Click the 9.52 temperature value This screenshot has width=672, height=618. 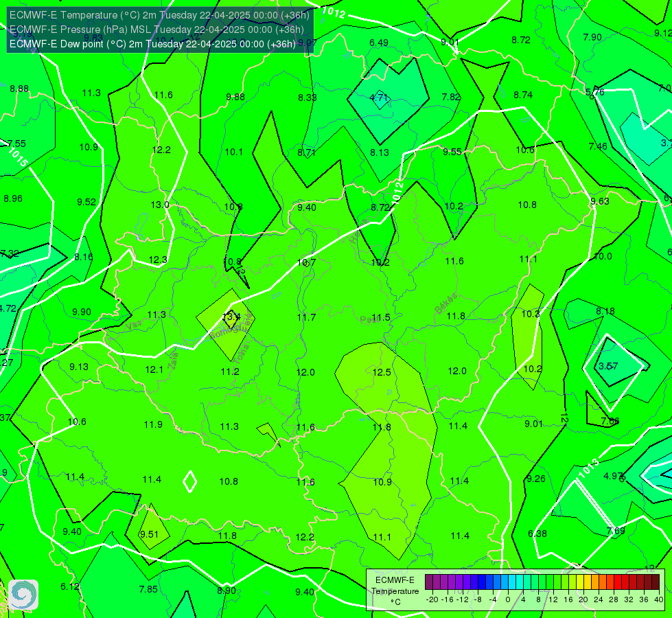point(86,202)
